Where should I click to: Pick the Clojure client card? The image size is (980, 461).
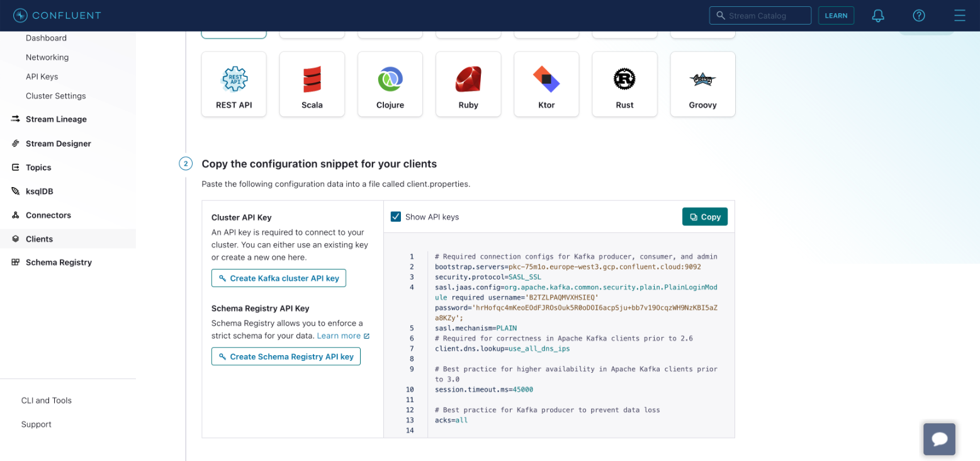[390, 84]
